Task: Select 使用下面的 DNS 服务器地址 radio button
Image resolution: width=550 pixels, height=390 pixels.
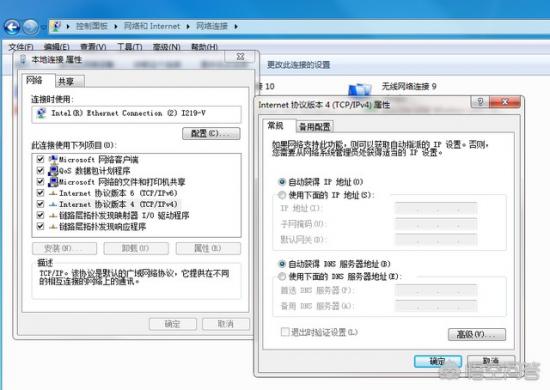Action: (x=282, y=277)
